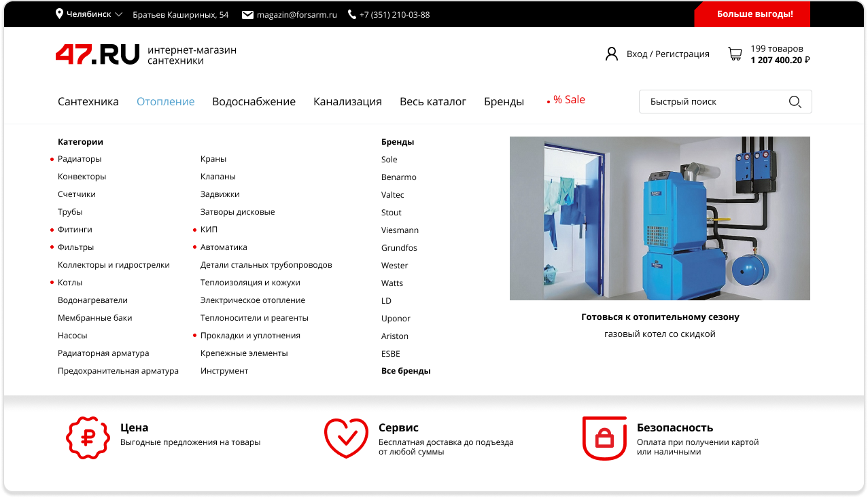Click the magnifier search icon
868x498 pixels.
click(x=795, y=102)
